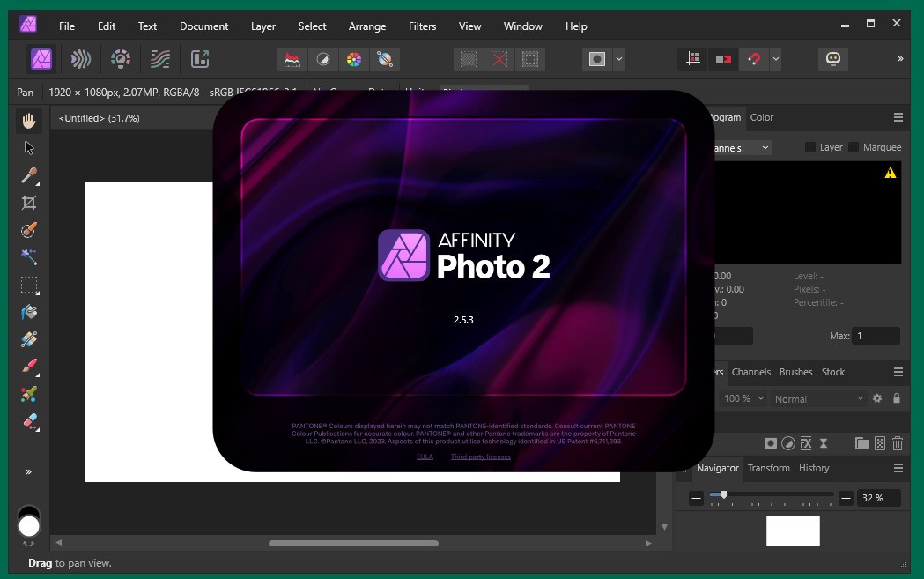
Task: Select the Color Picker tool
Action: [x=29, y=175]
